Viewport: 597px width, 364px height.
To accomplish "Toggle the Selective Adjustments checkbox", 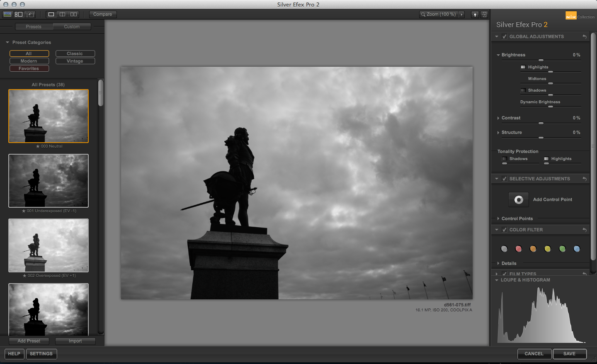I will coord(505,179).
